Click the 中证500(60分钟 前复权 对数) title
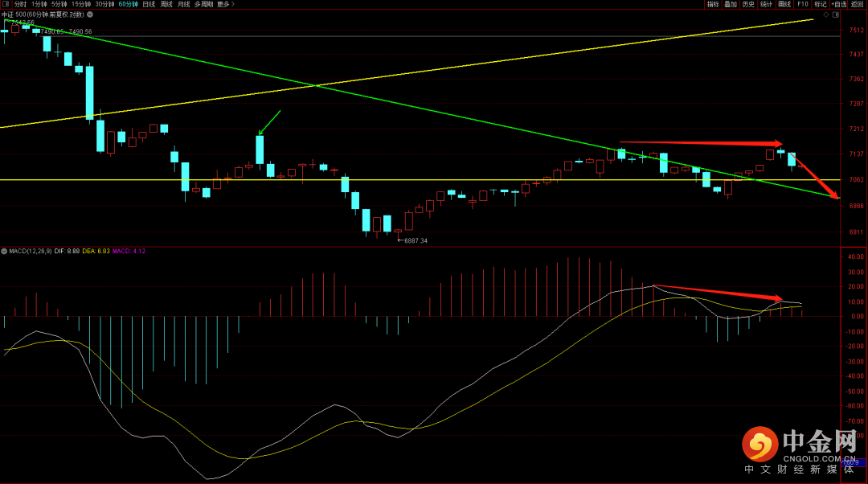Image resolution: width=868 pixels, height=484 pixels. (x=43, y=15)
